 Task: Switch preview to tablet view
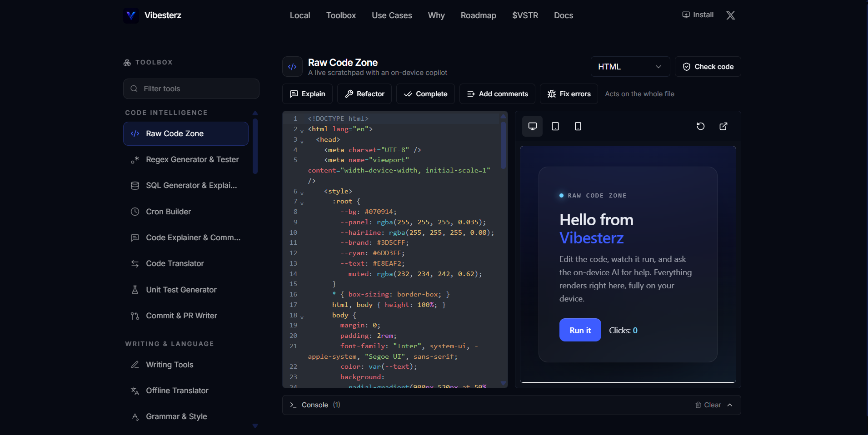point(555,126)
